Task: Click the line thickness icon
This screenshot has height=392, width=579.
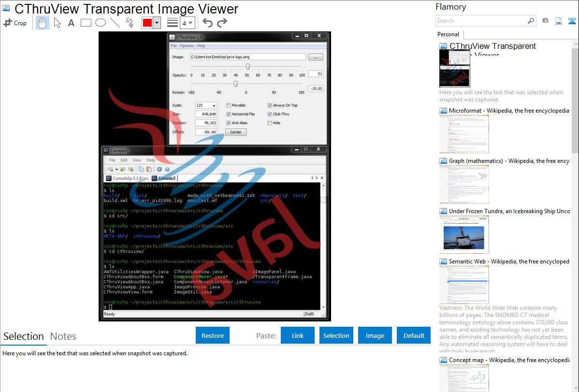Action: pos(173,23)
